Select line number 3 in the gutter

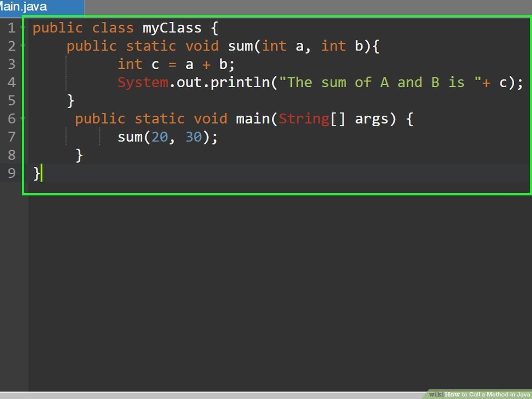click(12, 64)
